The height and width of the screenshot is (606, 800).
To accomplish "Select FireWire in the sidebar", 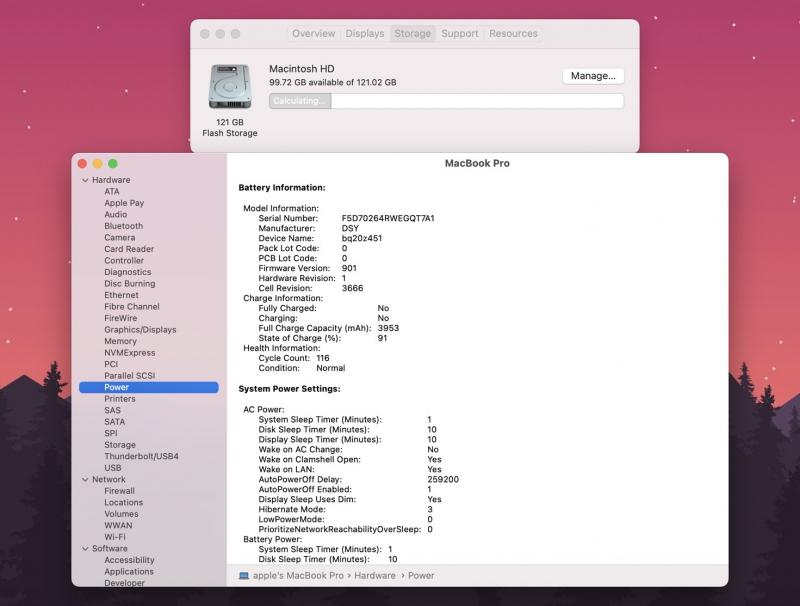I will point(120,318).
